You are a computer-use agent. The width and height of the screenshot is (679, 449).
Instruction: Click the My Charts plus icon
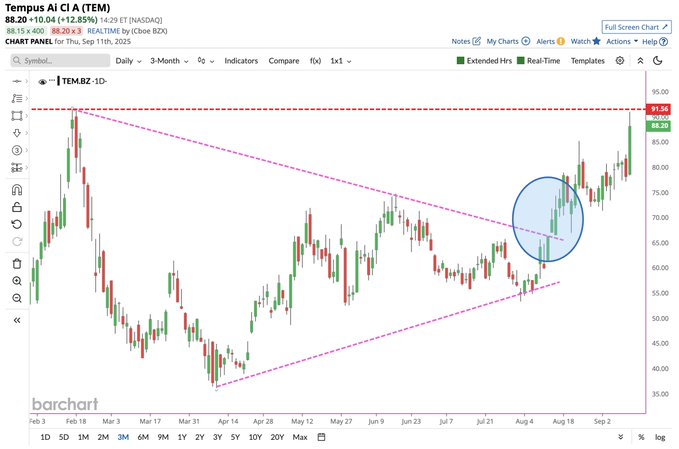[526, 41]
